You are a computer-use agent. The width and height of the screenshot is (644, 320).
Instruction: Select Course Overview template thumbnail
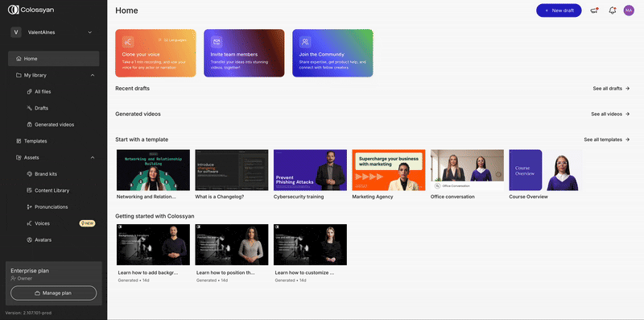coord(546,170)
